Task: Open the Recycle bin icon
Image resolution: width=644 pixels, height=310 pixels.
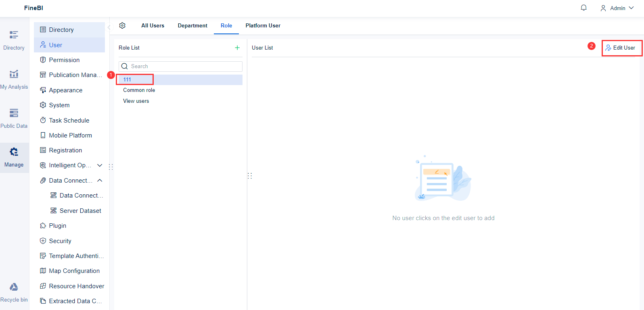Action: tap(14, 293)
